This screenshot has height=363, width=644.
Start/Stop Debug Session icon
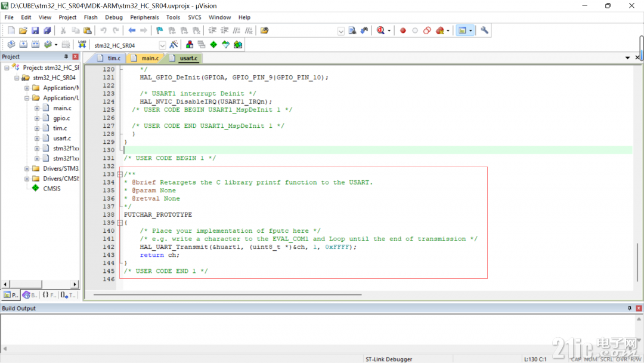point(380,30)
